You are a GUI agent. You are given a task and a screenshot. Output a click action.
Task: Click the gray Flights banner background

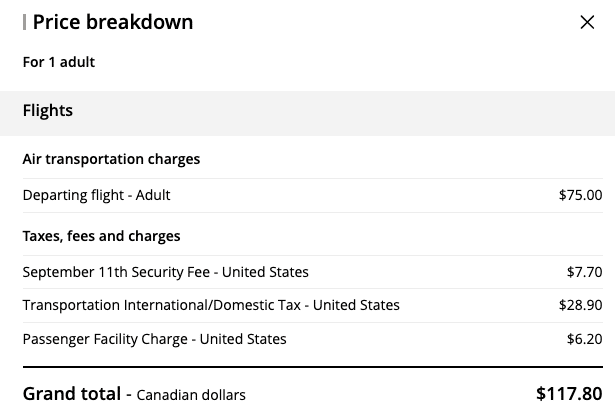[350, 112]
